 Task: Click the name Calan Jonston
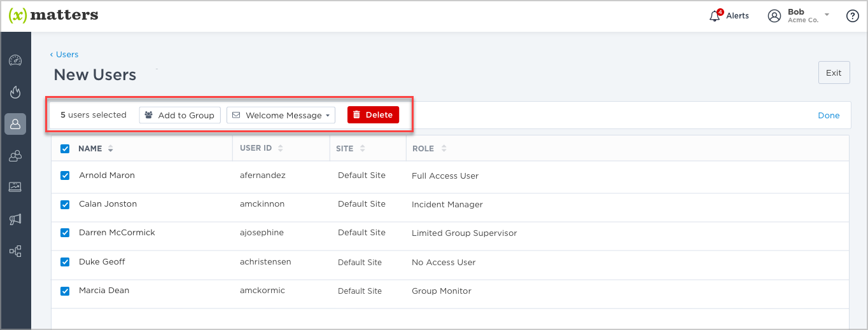[108, 203]
